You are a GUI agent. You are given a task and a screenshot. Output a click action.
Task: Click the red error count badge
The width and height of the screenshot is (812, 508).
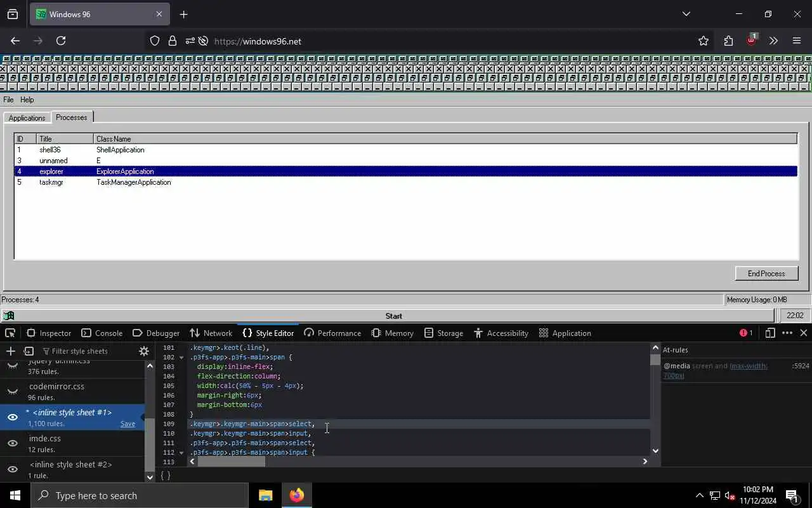[746, 333]
